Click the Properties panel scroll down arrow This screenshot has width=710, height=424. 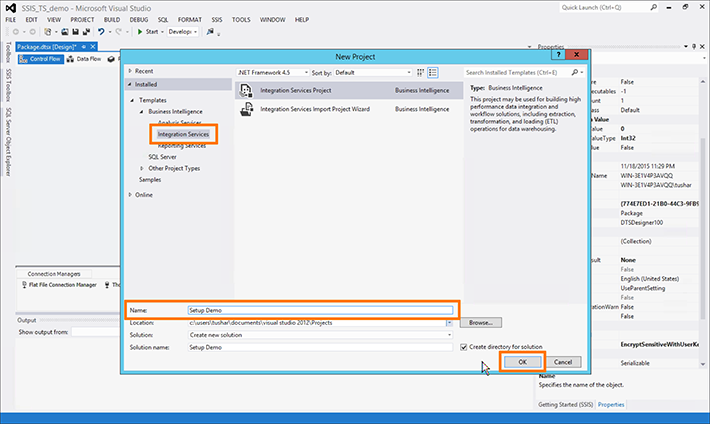tap(702, 364)
